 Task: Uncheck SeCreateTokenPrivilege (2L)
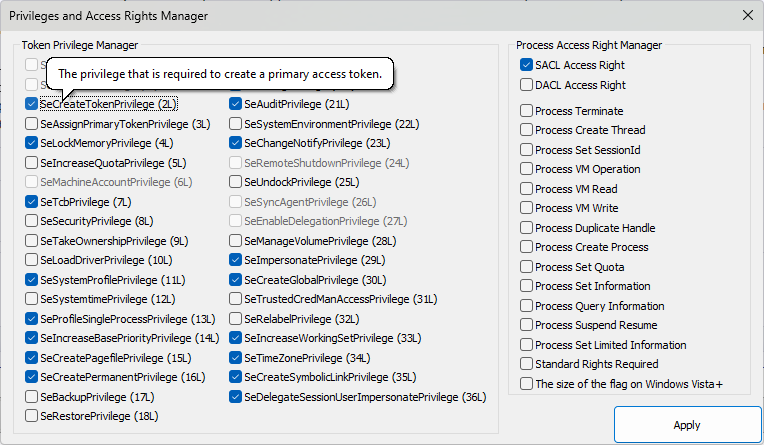coord(32,104)
